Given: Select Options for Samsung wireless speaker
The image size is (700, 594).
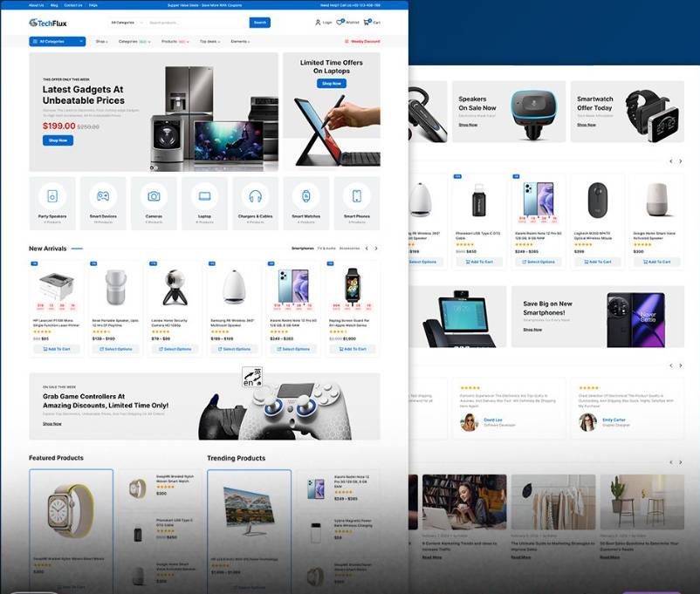Looking at the screenshot, I should (x=234, y=349).
